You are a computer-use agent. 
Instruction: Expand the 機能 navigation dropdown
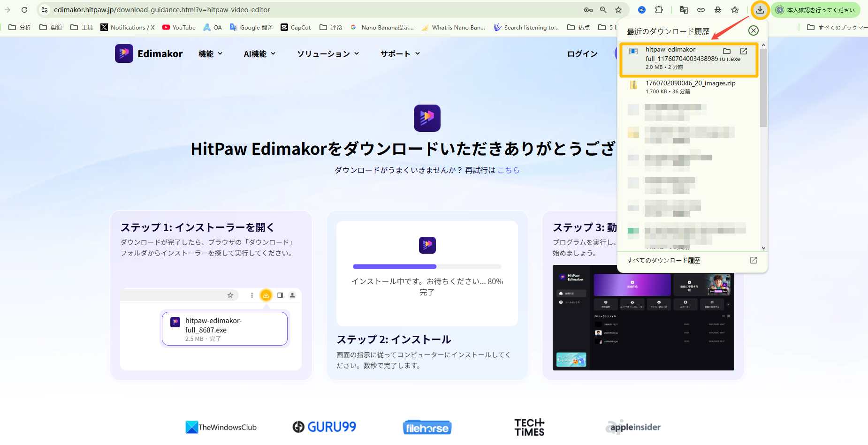click(x=210, y=53)
